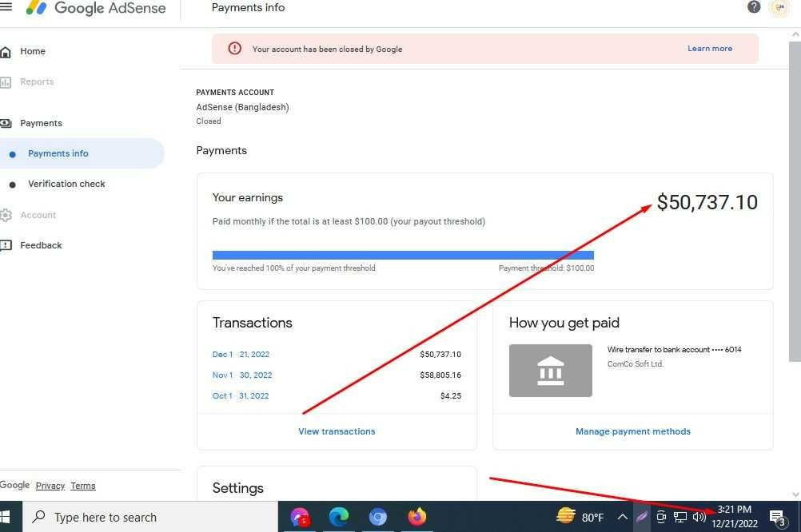Open the hamburger main menu
801x532 pixels.
pos(6,8)
